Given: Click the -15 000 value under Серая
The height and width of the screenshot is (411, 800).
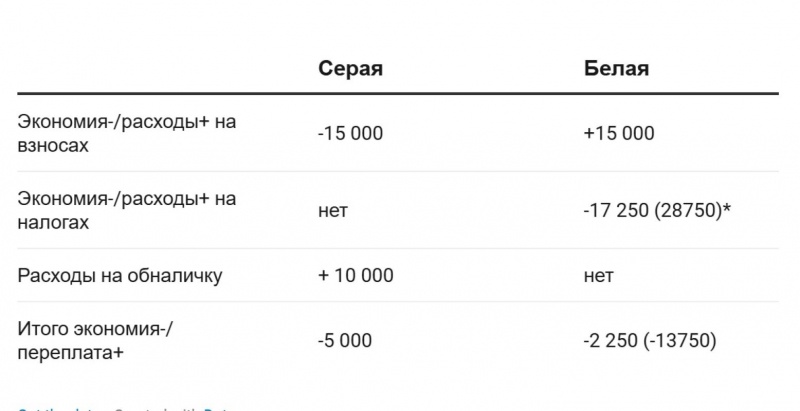Looking at the screenshot, I should pyautogui.click(x=350, y=133).
